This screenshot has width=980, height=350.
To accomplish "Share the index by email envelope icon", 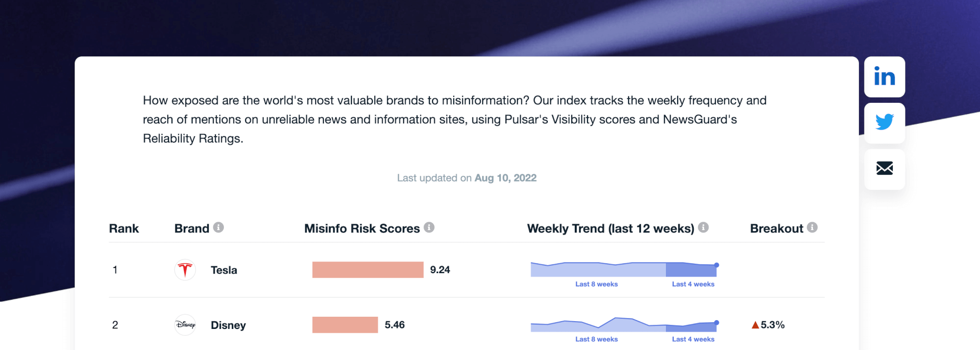I will click(884, 168).
